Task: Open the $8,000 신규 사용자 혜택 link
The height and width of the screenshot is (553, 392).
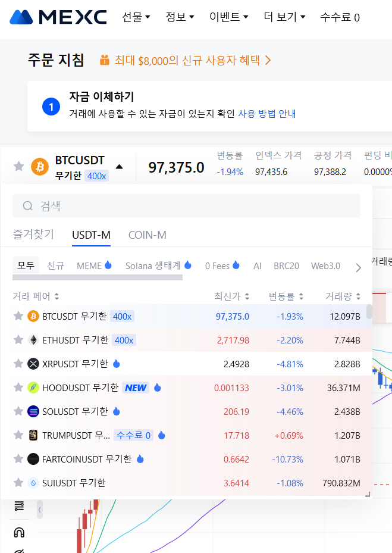Action: [x=193, y=60]
